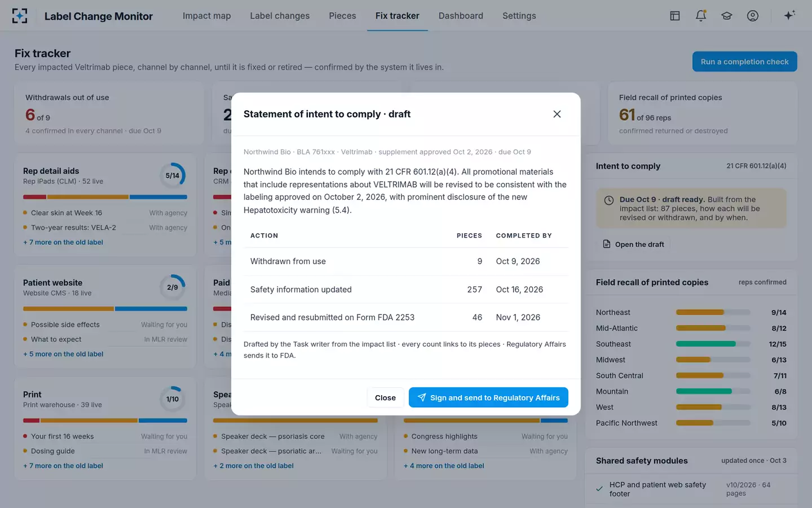Click the Two-year results: VELA-2 item
812x508 pixels.
click(x=73, y=227)
